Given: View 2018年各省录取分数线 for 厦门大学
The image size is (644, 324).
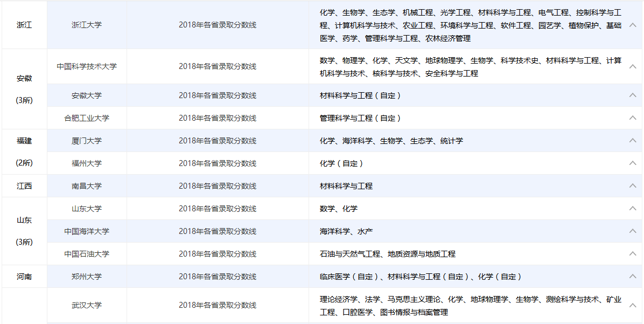Looking at the screenshot, I should (x=217, y=141).
